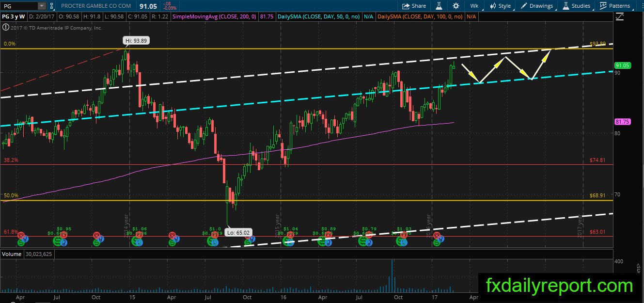Click the 15 year label on time axis
The height and width of the screenshot is (303, 644).
[132, 297]
